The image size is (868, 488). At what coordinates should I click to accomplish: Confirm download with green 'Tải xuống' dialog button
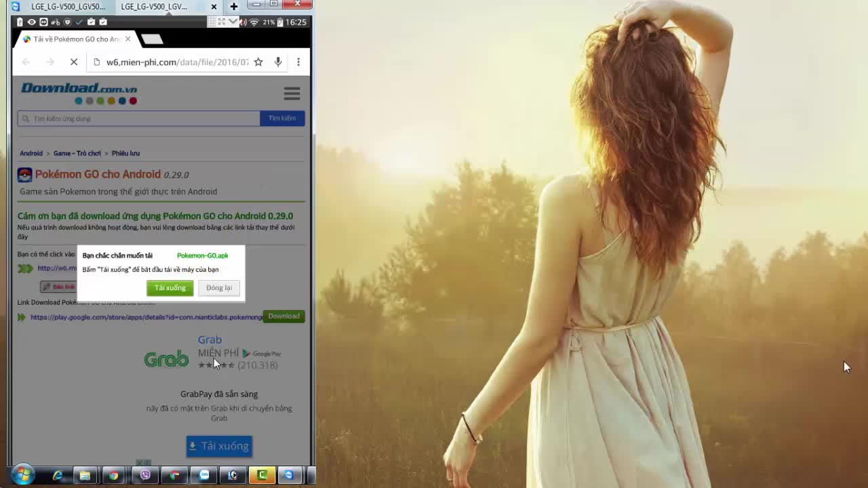pyautogui.click(x=170, y=288)
